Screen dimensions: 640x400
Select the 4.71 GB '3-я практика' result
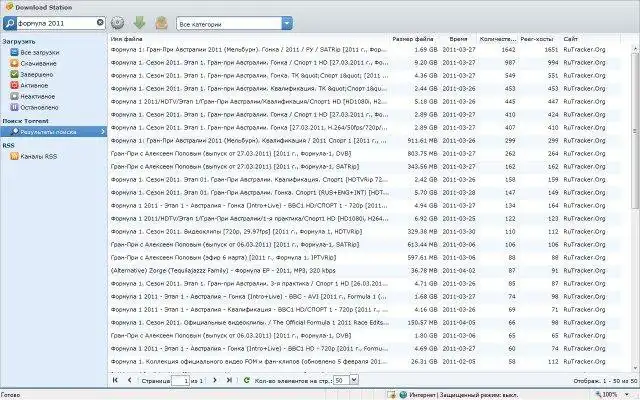click(365, 284)
